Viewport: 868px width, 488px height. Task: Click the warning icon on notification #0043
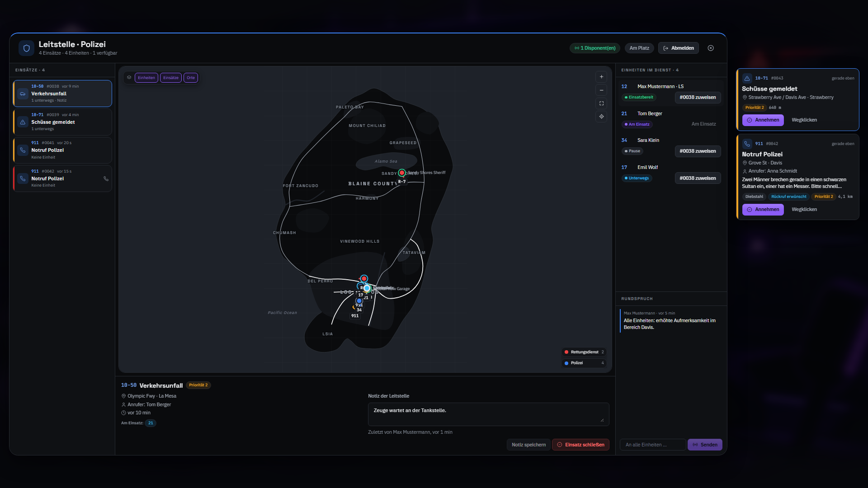(747, 78)
